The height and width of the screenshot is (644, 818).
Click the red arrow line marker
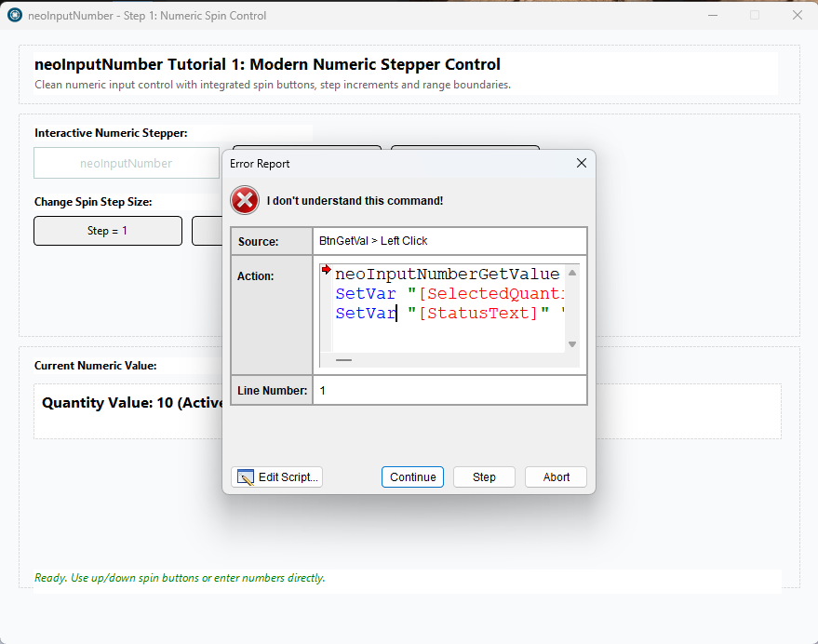tap(327, 270)
